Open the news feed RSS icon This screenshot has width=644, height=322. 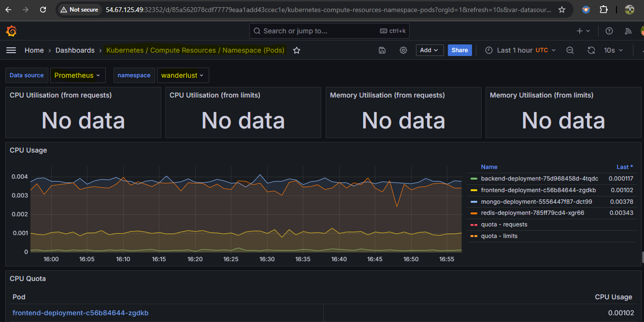tap(628, 31)
